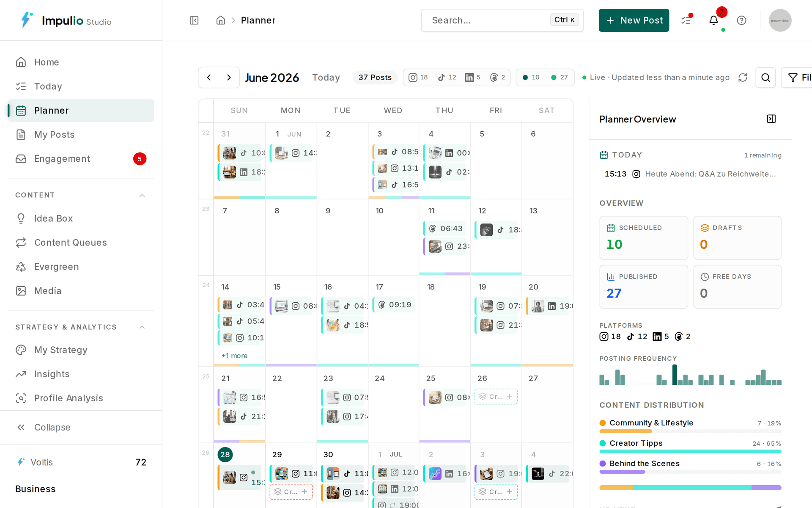
Task: Open the Drafts 0 overview card
Action: (737, 238)
